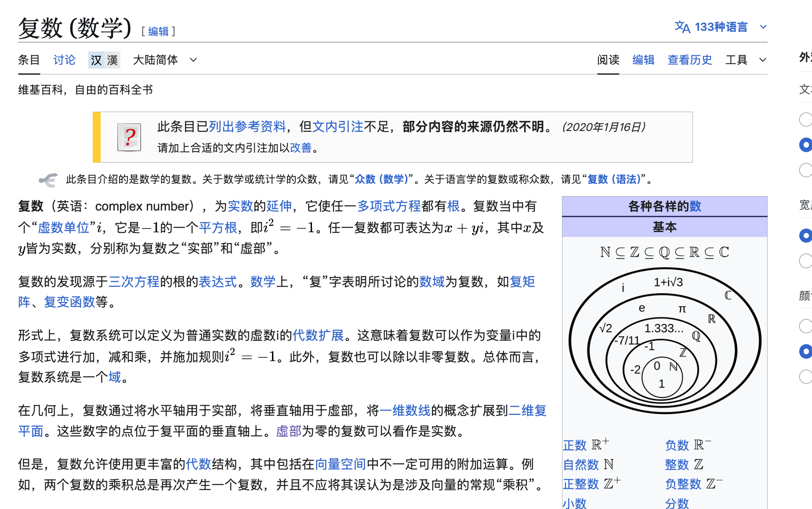Open the 平方根 link
812x509 pixels.
click(x=218, y=227)
